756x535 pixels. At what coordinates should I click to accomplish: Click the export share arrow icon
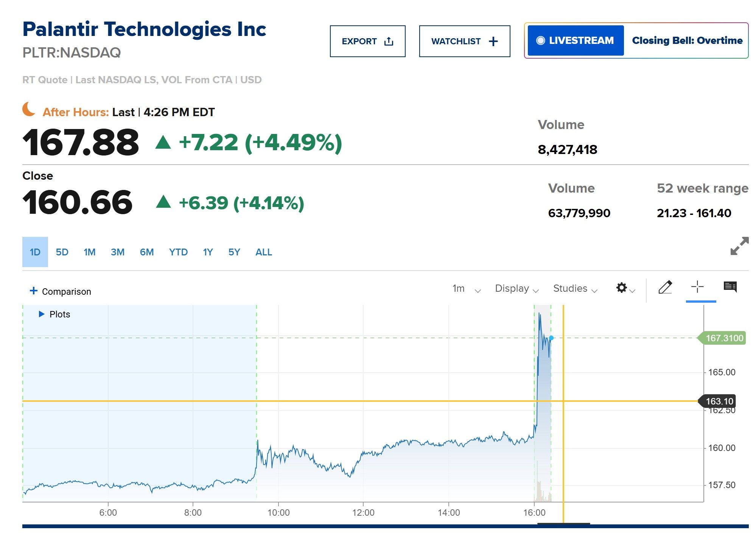(x=389, y=41)
